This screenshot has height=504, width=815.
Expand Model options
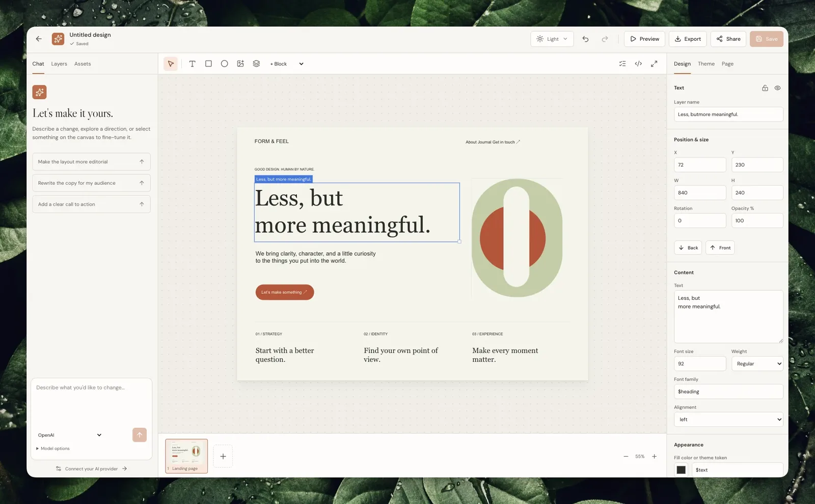point(53,449)
